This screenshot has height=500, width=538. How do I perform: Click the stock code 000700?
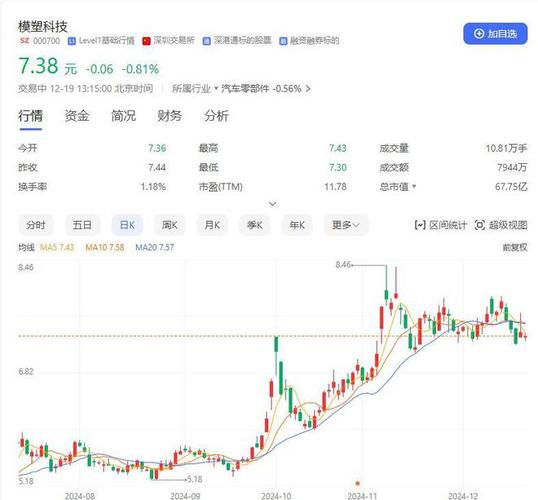[x=46, y=41]
